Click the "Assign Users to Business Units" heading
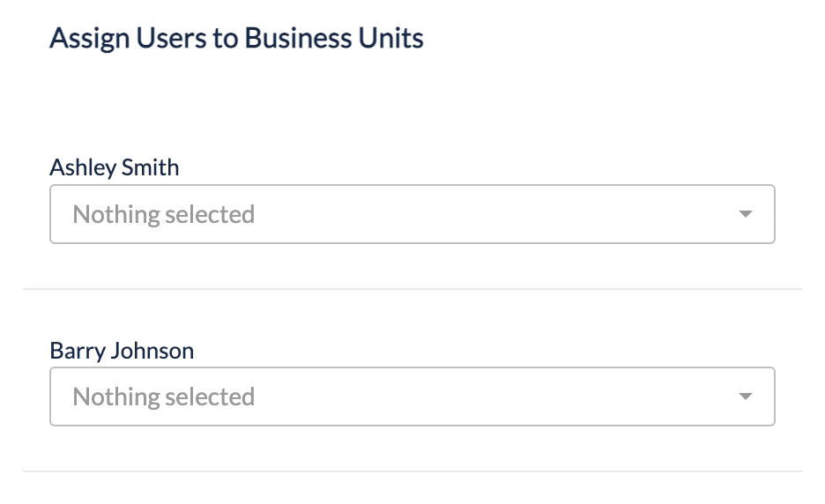825x504 pixels. [x=236, y=39]
